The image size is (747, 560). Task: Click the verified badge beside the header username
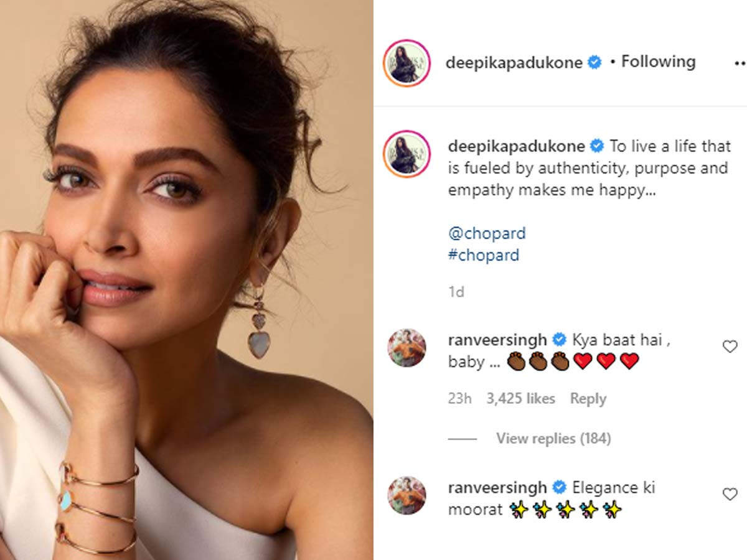594,62
